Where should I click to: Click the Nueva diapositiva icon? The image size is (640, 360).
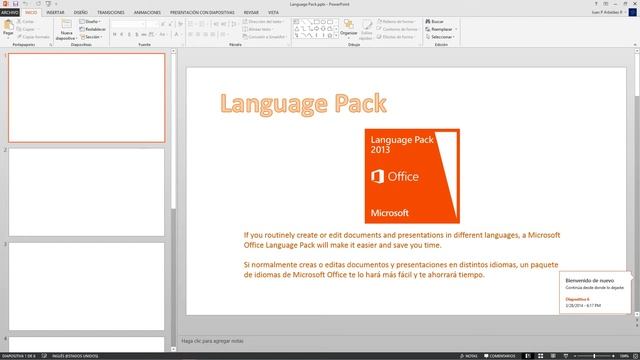coord(67,24)
